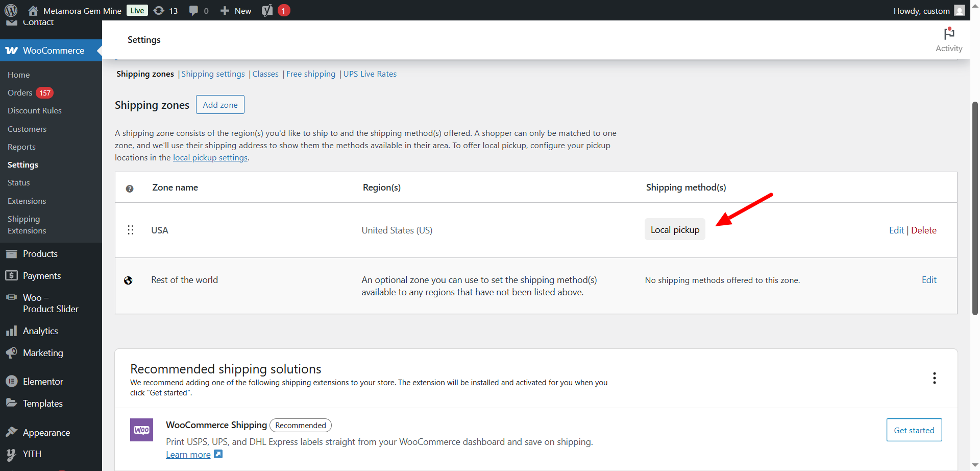Click the Orders count badge 157
Image resolution: width=980 pixels, height=471 pixels.
45,93
